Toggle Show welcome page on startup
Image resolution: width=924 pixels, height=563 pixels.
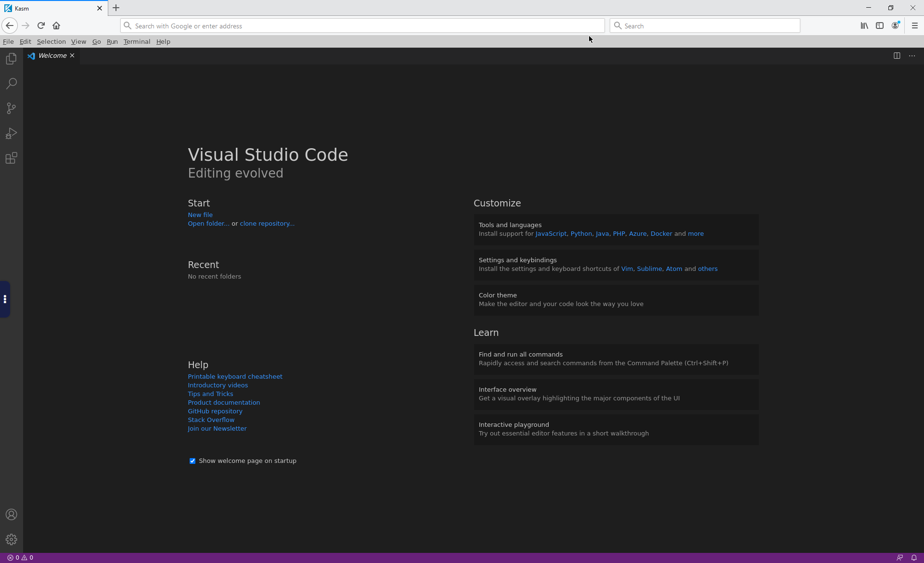192,460
